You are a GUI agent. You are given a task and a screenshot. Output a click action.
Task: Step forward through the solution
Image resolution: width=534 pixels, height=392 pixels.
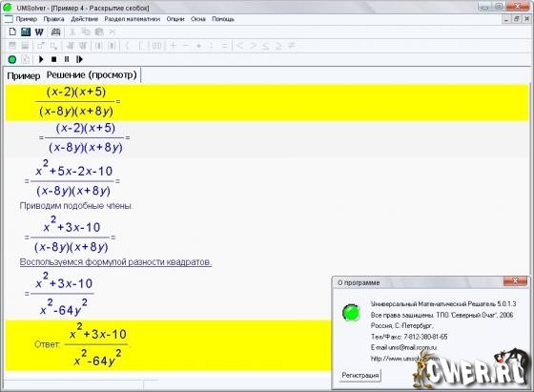tap(79, 59)
